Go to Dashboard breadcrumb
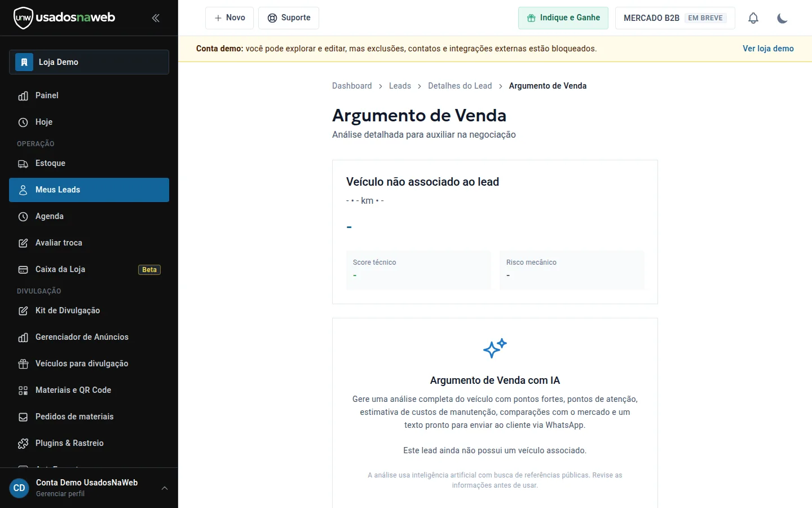812x508 pixels. point(352,86)
